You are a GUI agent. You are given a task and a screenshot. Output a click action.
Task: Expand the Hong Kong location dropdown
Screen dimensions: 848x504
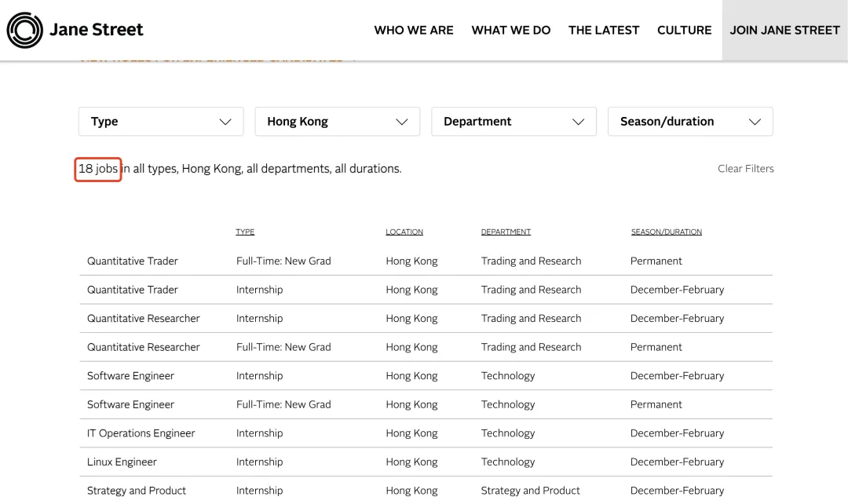[x=338, y=122]
